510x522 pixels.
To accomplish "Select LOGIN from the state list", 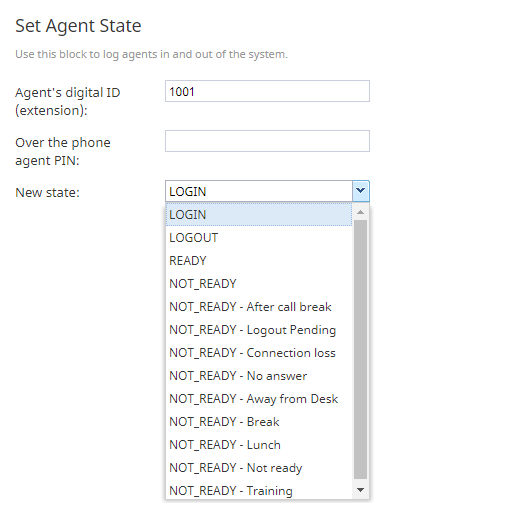I will pos(259,214).
